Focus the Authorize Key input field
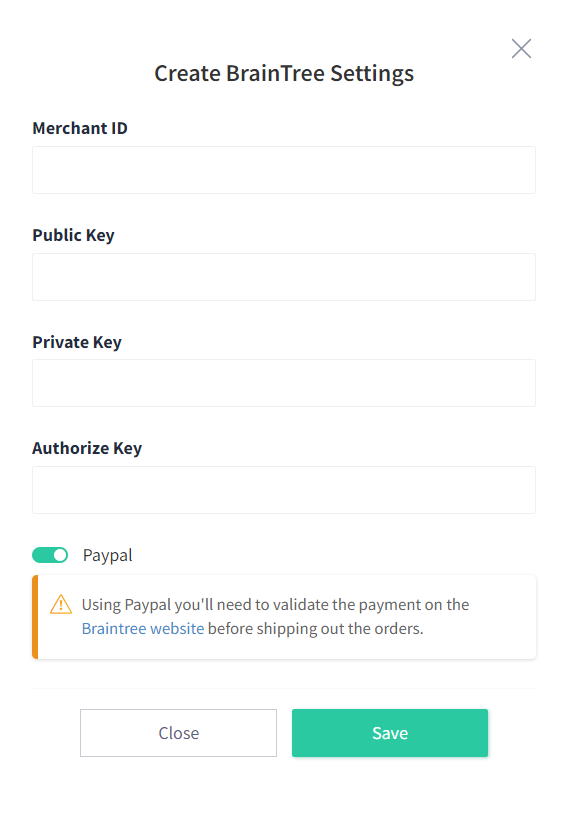 284,490
